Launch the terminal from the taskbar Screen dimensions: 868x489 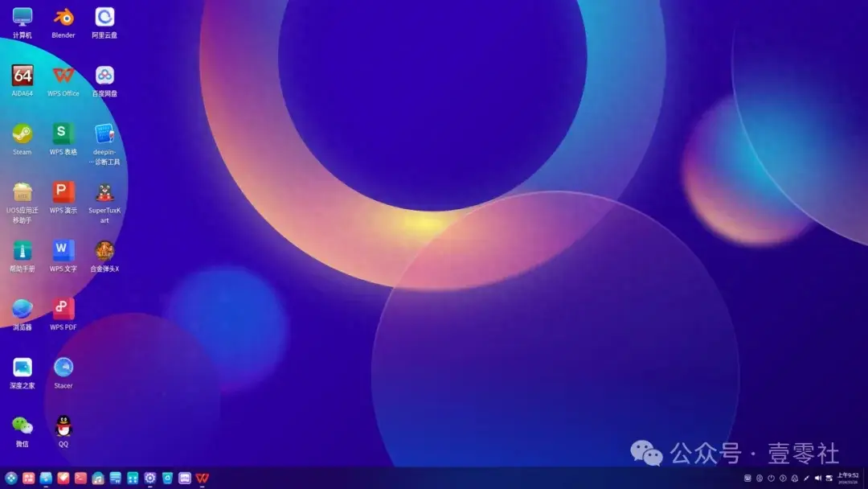81,478
